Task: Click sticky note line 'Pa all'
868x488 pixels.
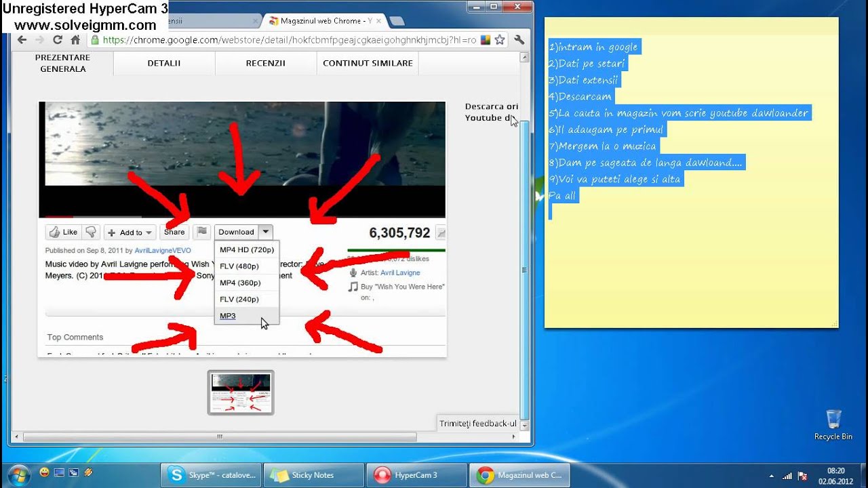Action: [x=562, y=196]
